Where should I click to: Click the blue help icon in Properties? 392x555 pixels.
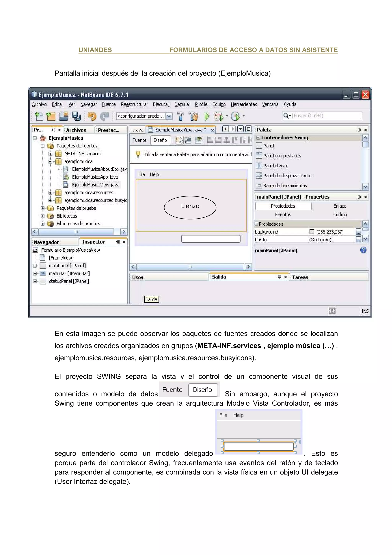coord(363,250)
